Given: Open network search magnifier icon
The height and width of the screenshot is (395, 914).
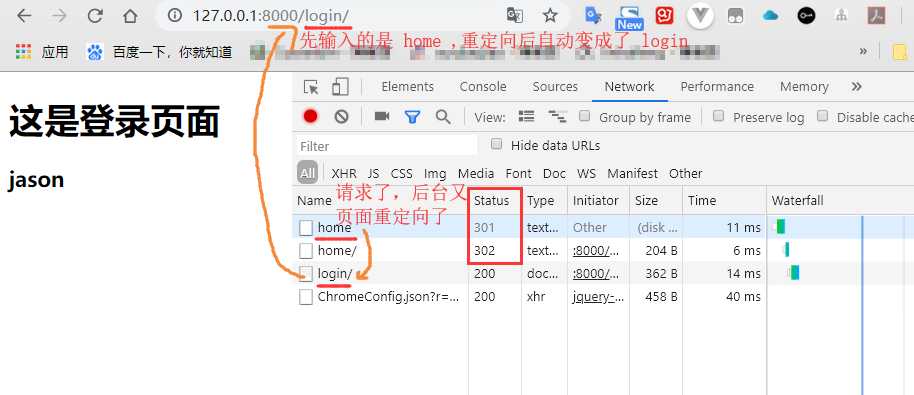Looking at the screenshot, I should [443, 117].
